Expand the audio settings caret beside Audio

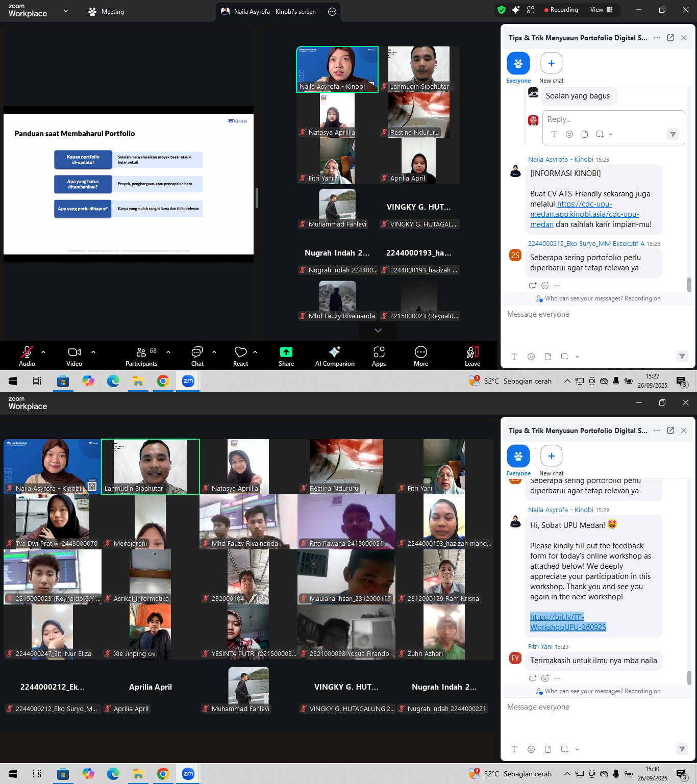[43, 352]
